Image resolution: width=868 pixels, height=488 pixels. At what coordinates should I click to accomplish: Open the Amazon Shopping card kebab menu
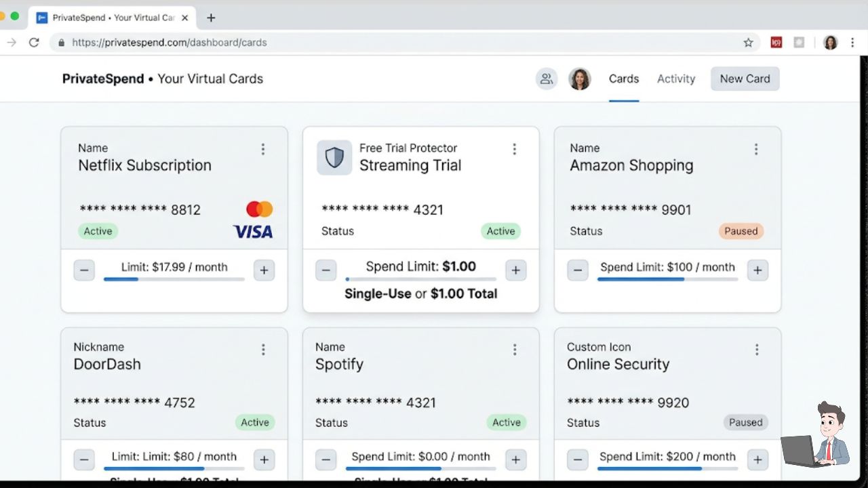click(756, 150)
